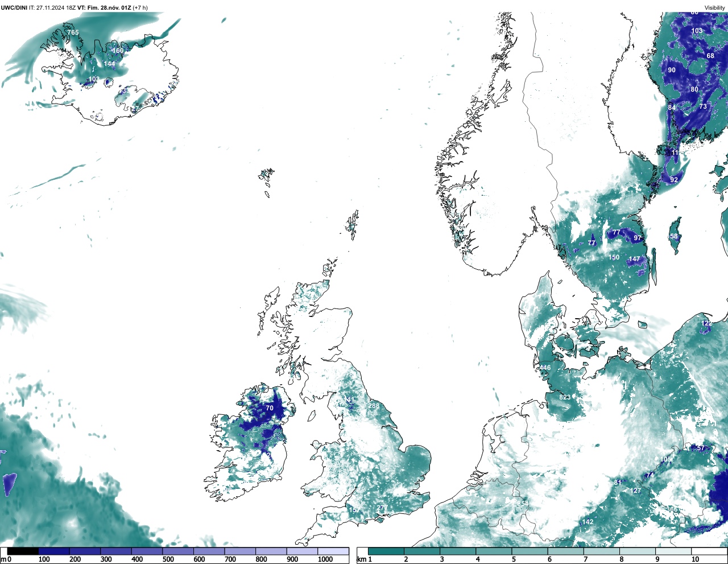Viewport: 728px width, 564px height.
Task: Click the palest 9–10 km legend swatch
Action: pos(673,551)
